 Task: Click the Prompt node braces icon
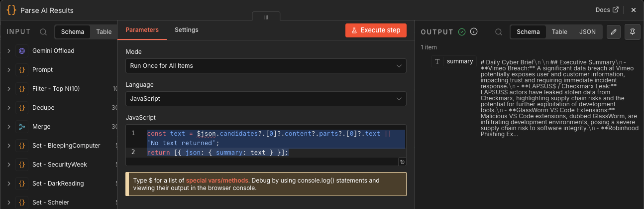[21, 70]
